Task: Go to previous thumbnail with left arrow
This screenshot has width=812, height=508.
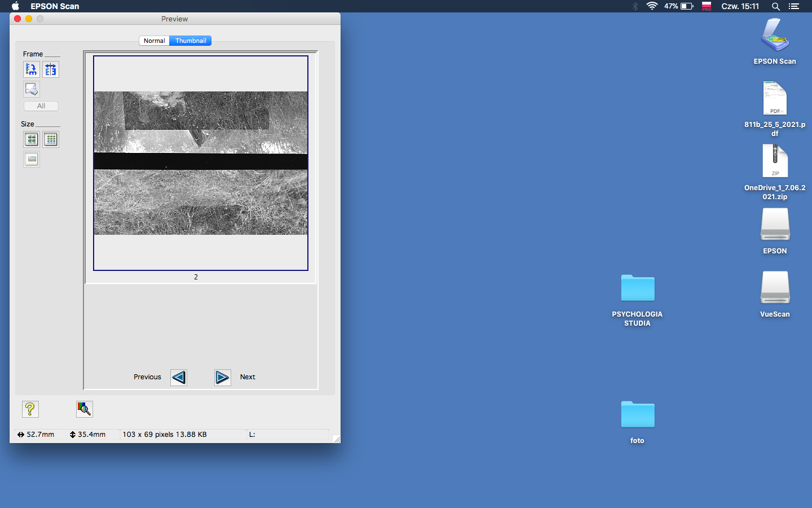Action: [179, 377]
